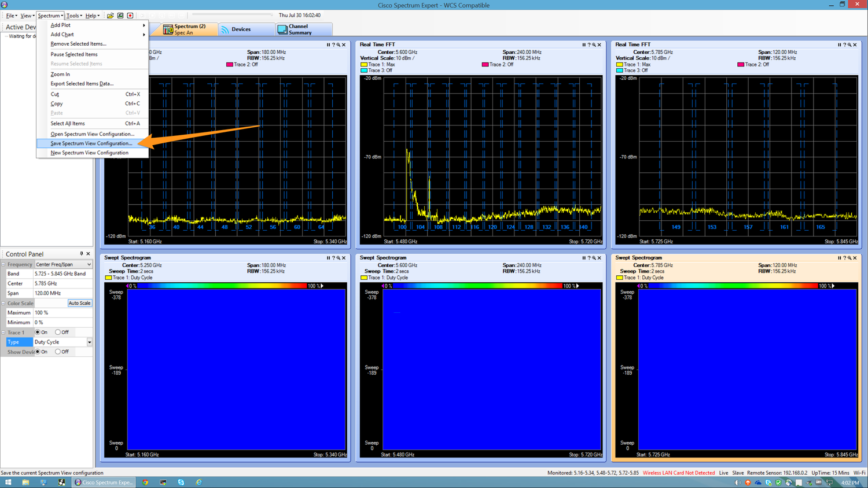Start recording with the red record toolbar icon
Image resolution: width=868 pixels, height=488 pixels.
point(130,15)
